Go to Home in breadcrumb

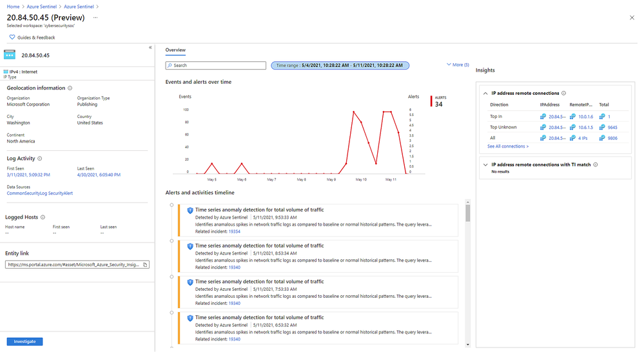click(13, 6)
